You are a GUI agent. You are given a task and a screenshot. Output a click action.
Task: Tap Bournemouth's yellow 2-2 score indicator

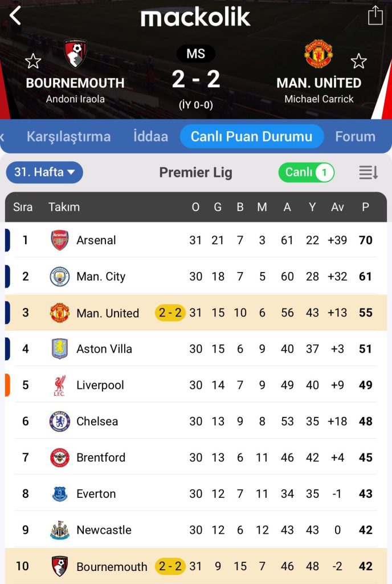point(171,566)
